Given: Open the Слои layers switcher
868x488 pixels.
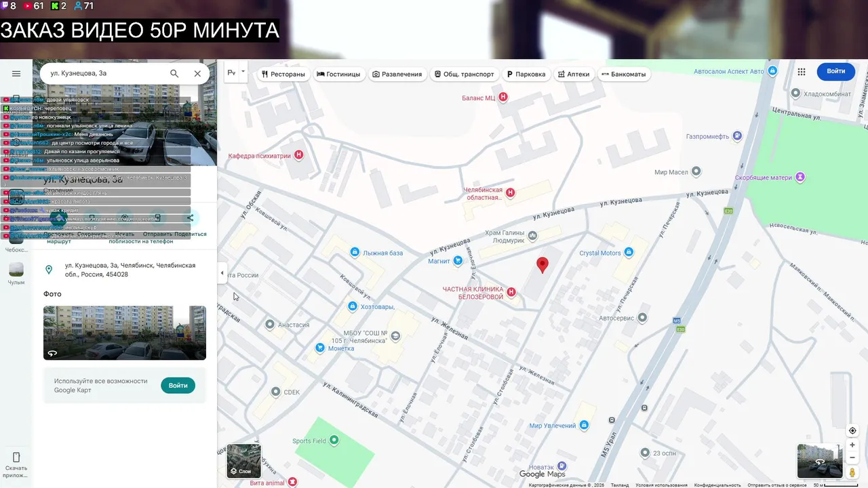Looking at the screenshot, I should point(243,461).
